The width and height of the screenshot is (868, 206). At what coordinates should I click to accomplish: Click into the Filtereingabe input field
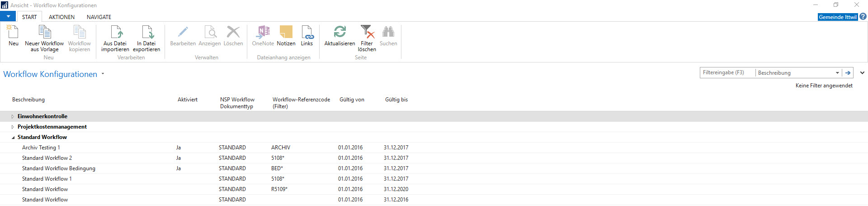(727, 73)
